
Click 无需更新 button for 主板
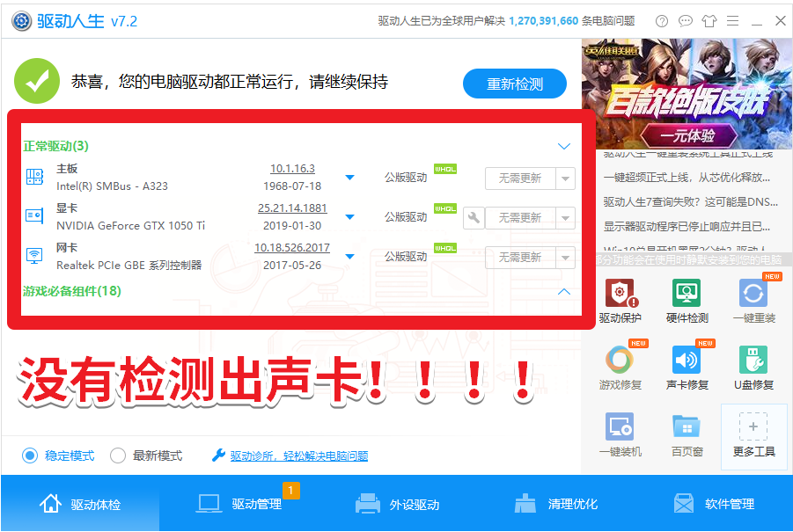[520, 179]
